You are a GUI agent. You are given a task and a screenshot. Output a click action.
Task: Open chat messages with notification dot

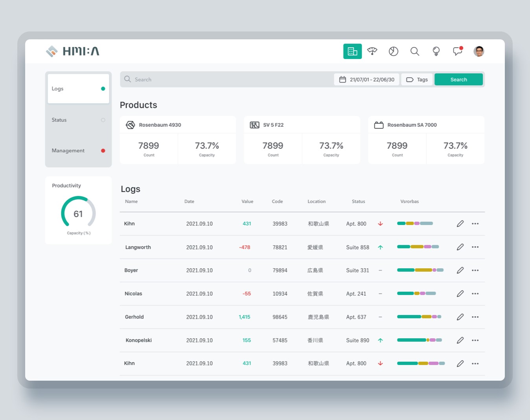(458, 51)
